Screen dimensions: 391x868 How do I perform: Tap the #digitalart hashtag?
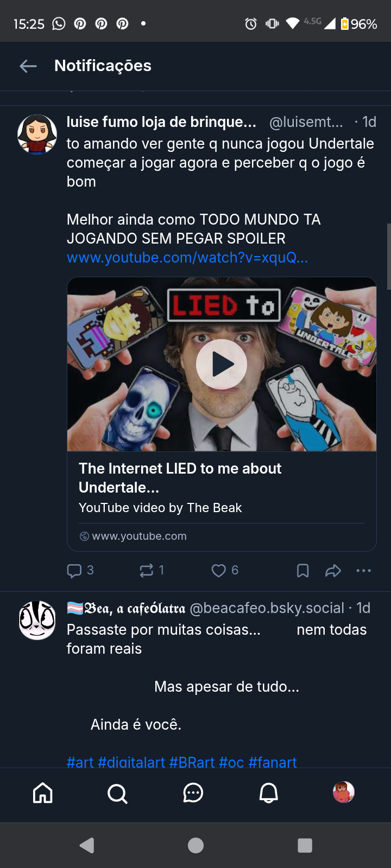pyautogui.click(x=131, y=762)
